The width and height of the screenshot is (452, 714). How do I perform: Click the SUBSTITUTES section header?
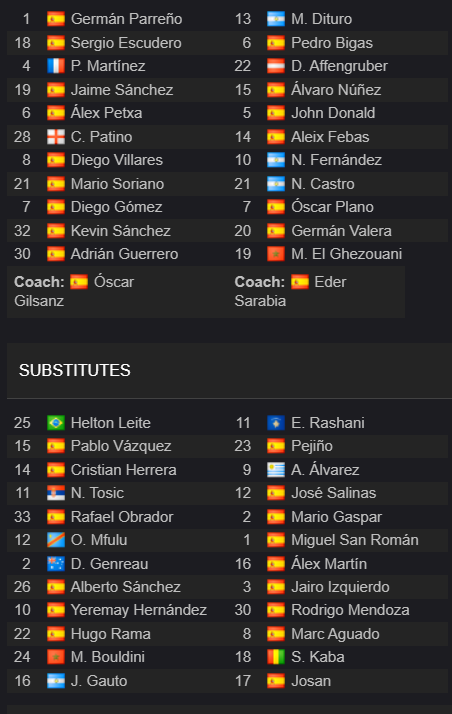[75, 370]
